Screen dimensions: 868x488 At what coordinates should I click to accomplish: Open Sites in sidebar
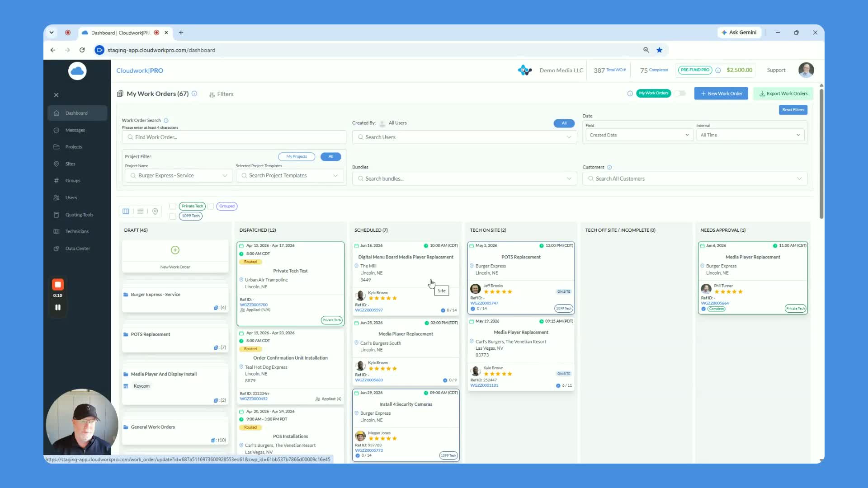click(x=70, y=164)
